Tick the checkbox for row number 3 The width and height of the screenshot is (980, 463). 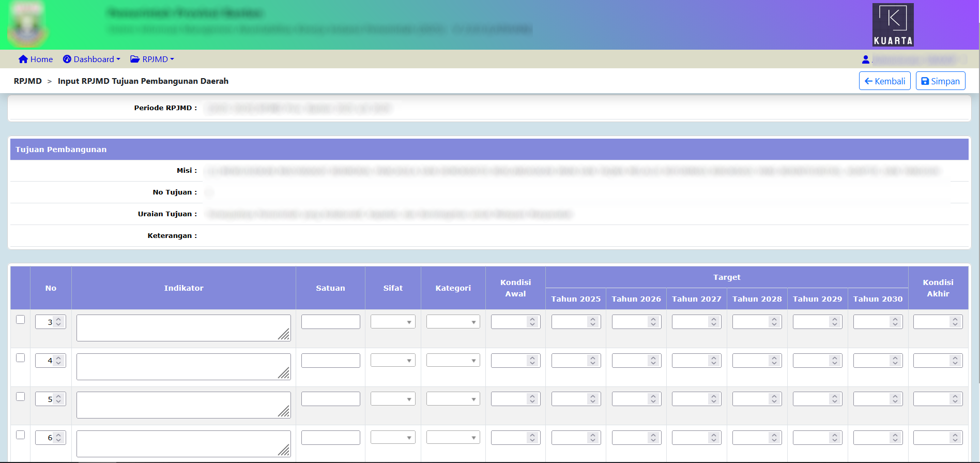(21, 320)
